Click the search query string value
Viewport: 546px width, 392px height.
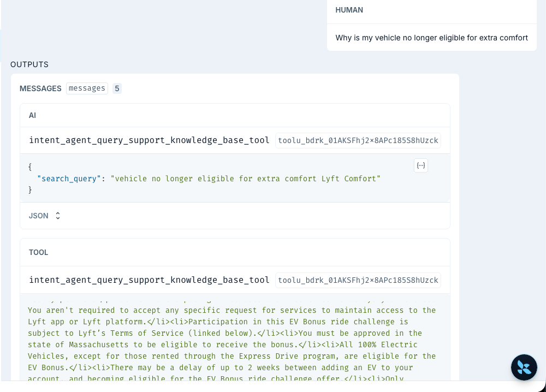pyautogui.click(x=246, y=179)
